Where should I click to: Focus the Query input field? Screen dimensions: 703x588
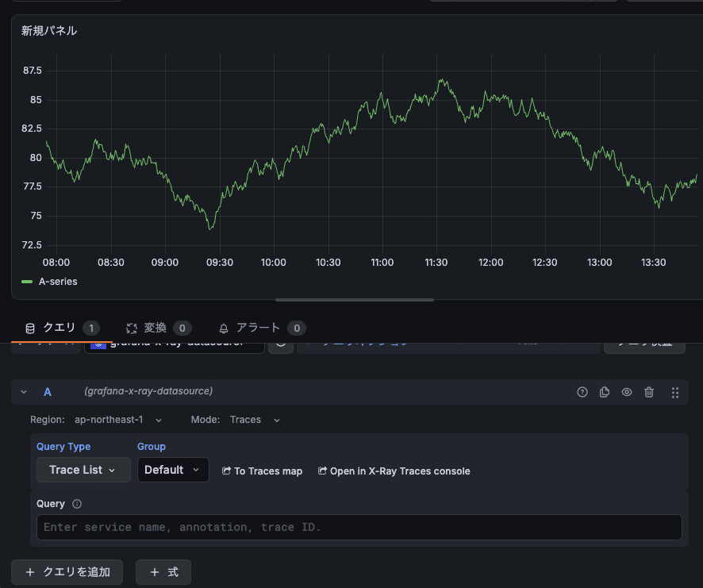(359, 528)
